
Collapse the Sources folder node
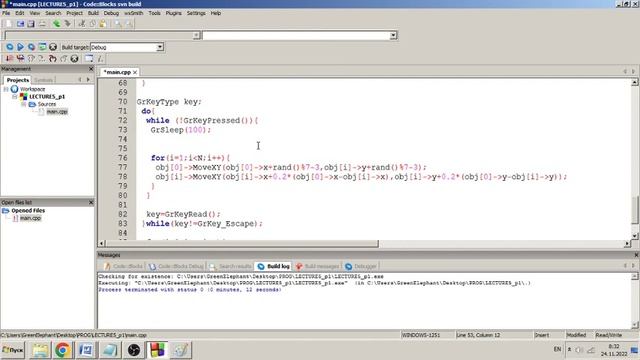coord(24,104)
